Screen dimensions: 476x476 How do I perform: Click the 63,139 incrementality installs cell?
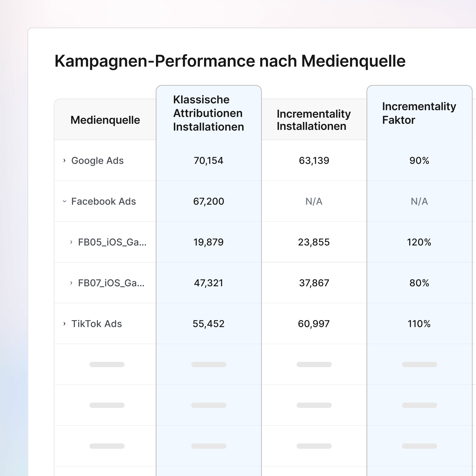pyautogui.click(x=314, y=161)
